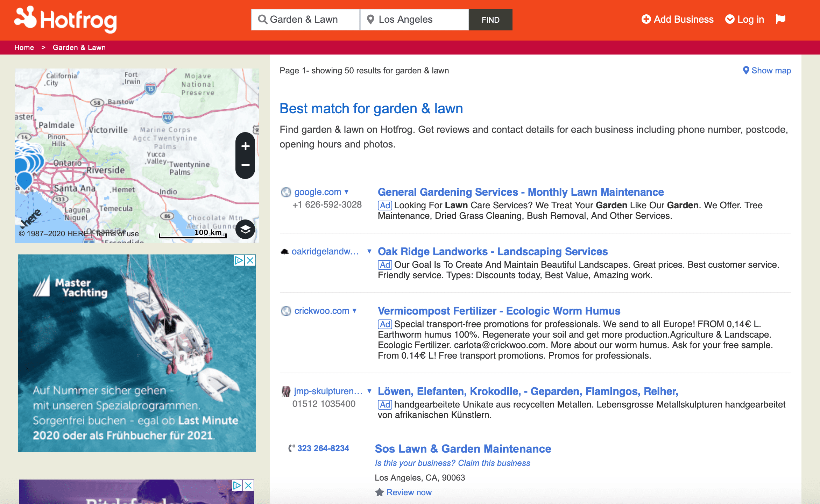Image resolution: width=820 pixels, height=504 pixels.
Task: Click oakridgelandw... ad domain link
Action: [x=325, y=251]
